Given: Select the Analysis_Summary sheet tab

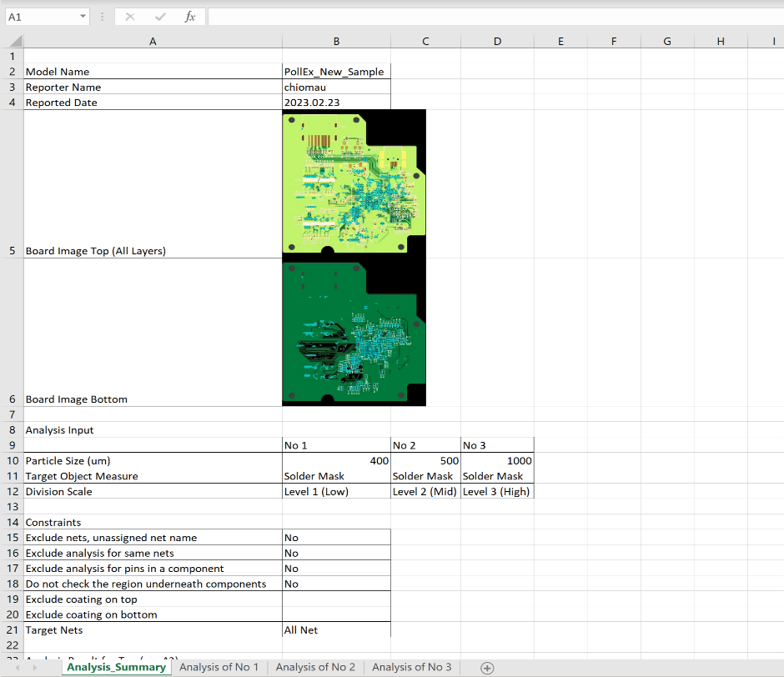Looking at the screenshot, I should pos(116,667).
